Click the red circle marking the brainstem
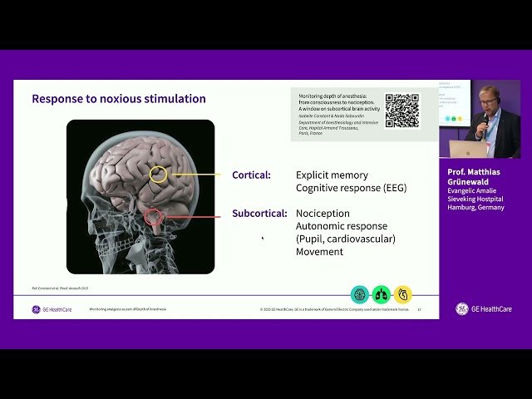The image size is (532, 399). pyautogui.click(x=154, y=219)
